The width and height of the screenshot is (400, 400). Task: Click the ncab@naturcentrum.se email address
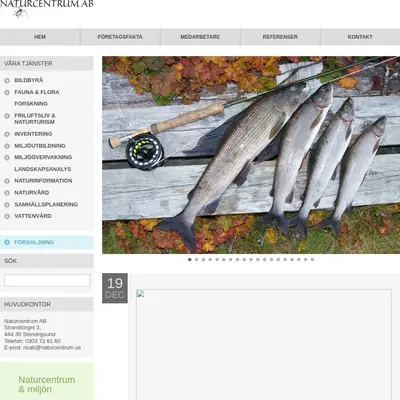[52, 347]
